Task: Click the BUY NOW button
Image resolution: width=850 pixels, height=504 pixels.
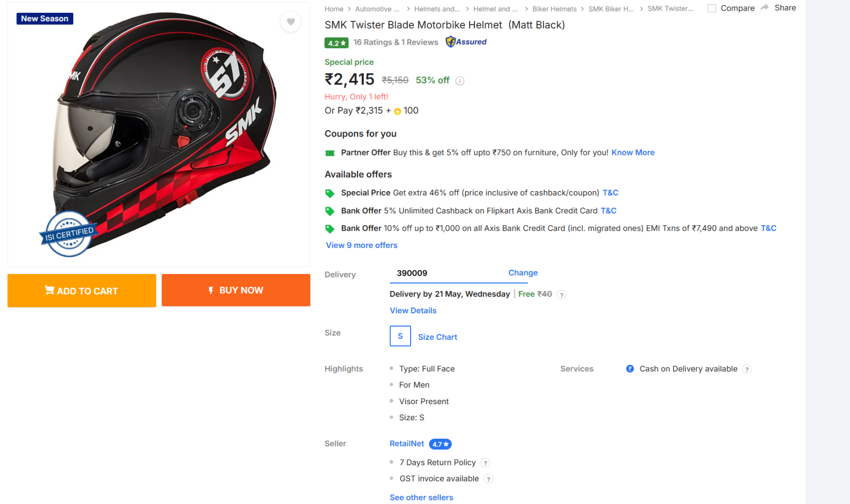Action: (236, 290)
